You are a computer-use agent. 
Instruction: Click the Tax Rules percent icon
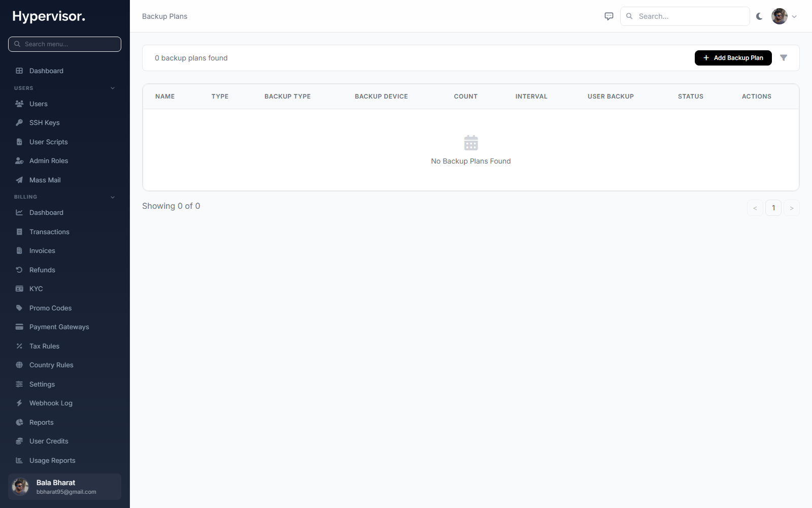click(x=19, y=346)
